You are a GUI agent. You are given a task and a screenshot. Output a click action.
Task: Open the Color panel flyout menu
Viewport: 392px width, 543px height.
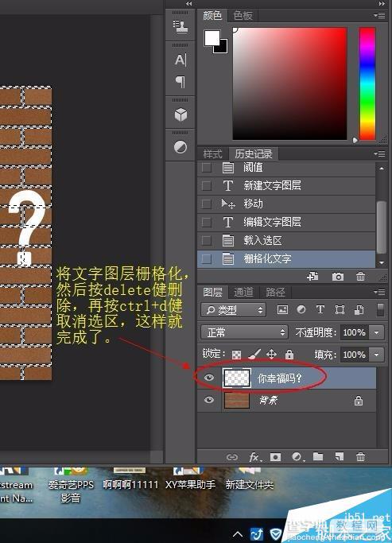point(379,16)
